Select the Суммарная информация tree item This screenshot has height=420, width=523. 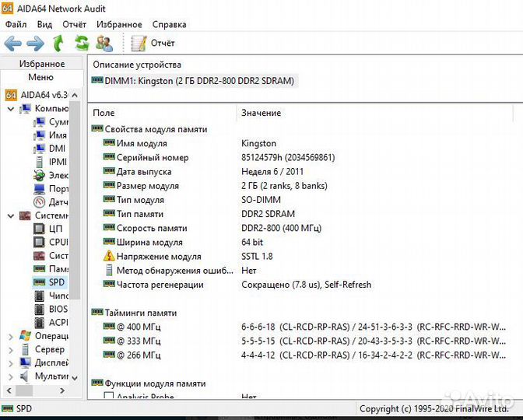pyautogui.click(x=51, y=122)
